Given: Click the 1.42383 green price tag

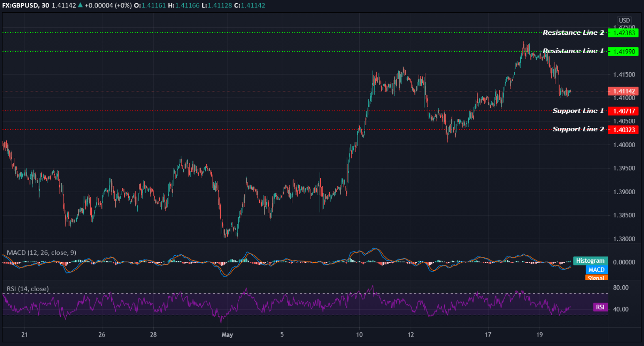Looking at the screenshot, I should (623, 33).
